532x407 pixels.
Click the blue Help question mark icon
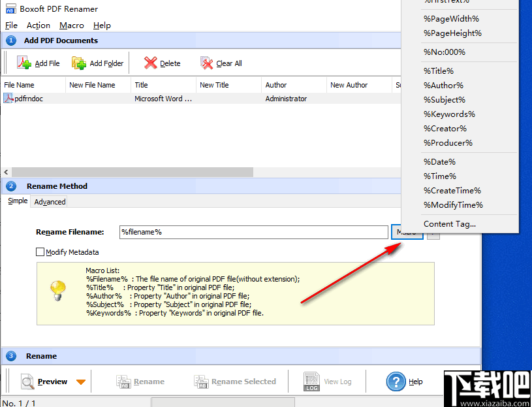click(397, 382)
